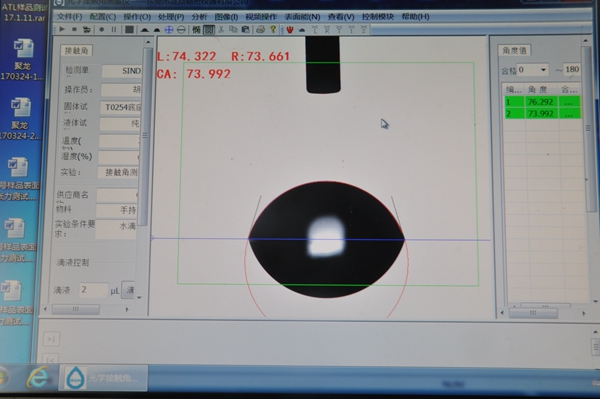This screenshot has height=399, width=600.
Task: Click the pause icon in the toolbar
Action: tap(114, 29)
